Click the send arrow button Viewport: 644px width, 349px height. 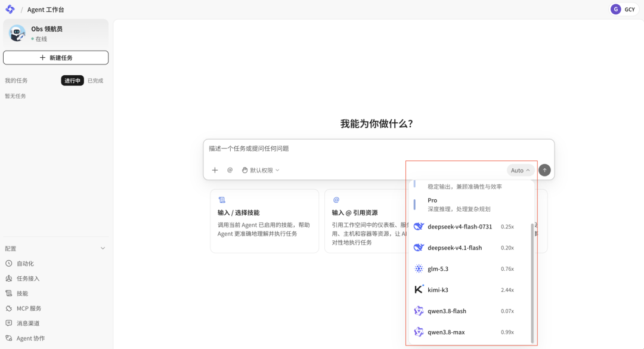click(x=544, y=170)
